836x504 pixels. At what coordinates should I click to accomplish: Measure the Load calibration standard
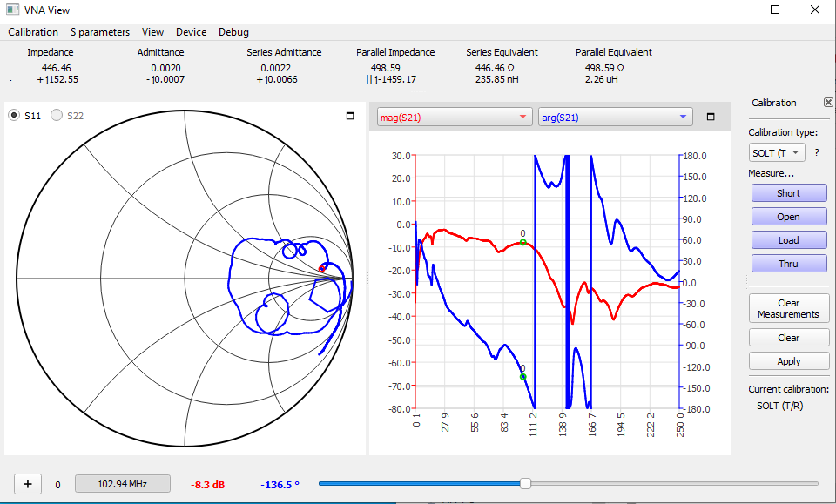click(789, 239)
